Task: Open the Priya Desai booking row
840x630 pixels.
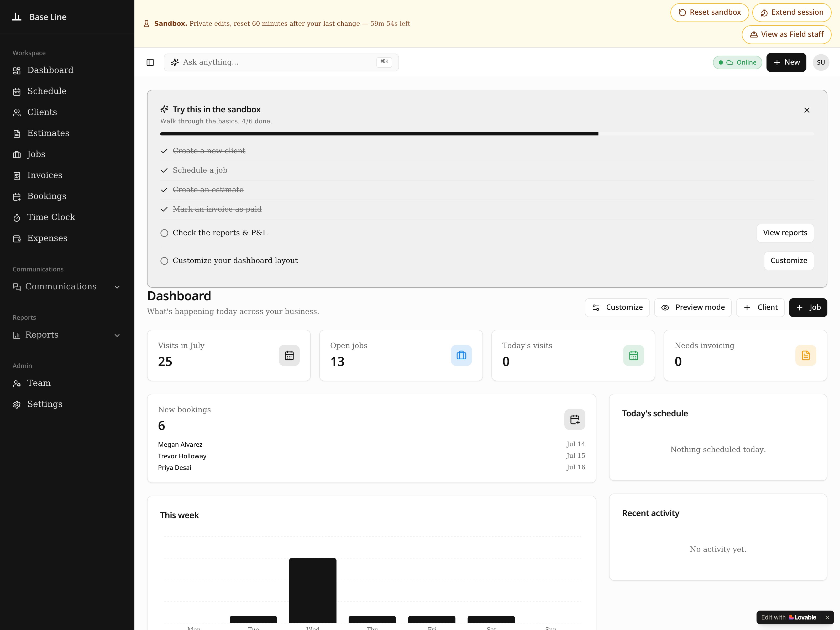Action: tap(371, 468)
